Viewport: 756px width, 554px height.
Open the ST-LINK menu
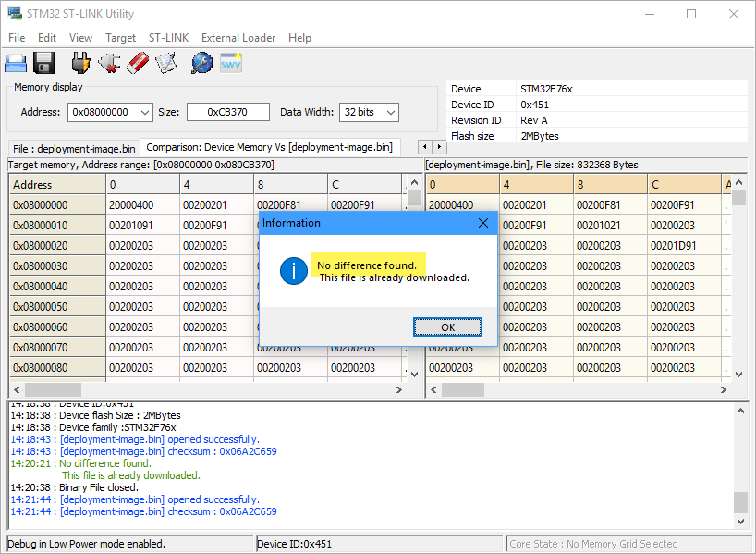[x=169, y=38]
